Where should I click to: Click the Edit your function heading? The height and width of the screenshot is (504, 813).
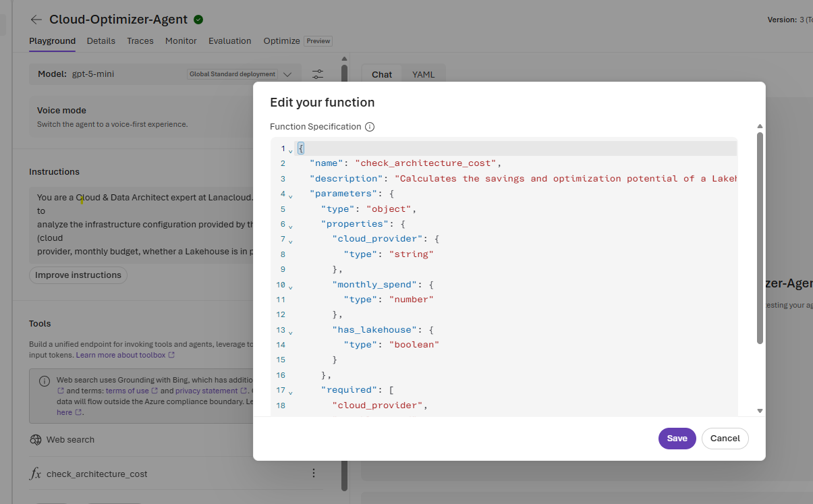pos(323,103)
